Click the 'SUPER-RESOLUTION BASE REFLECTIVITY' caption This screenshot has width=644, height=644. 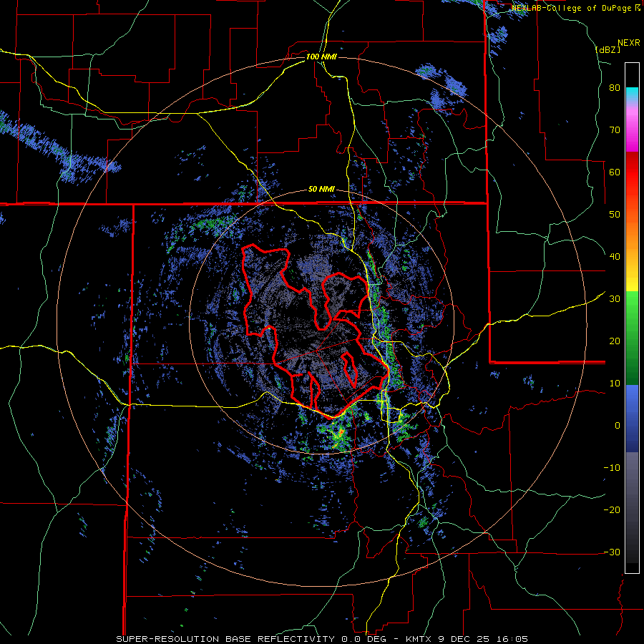click(225, 639)
